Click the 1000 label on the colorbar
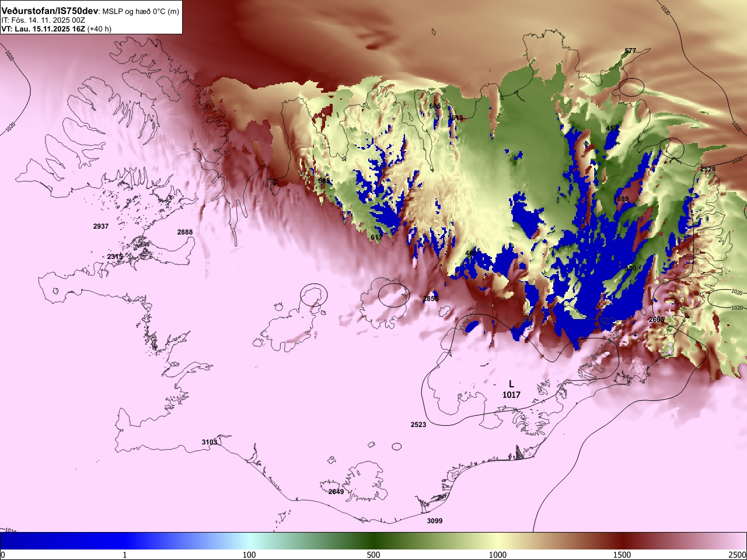Screen dimensions: 747x560 (x=498, y=555)
